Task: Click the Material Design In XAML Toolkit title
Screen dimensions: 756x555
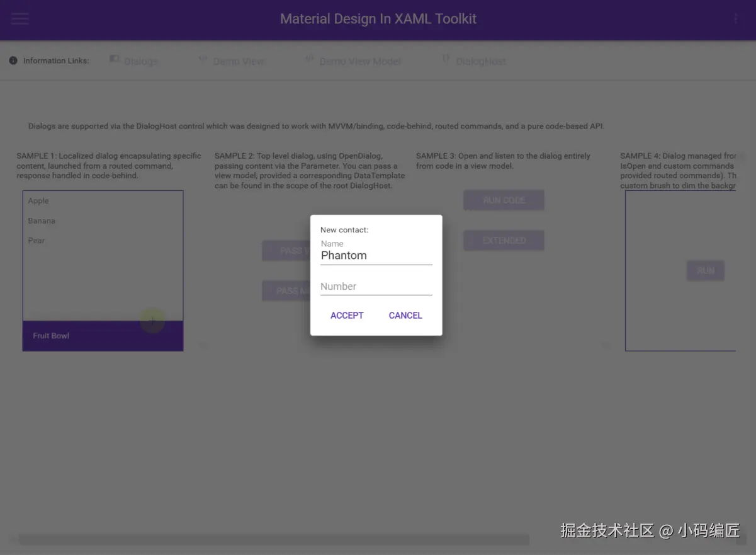Action: tap(378, 19)
